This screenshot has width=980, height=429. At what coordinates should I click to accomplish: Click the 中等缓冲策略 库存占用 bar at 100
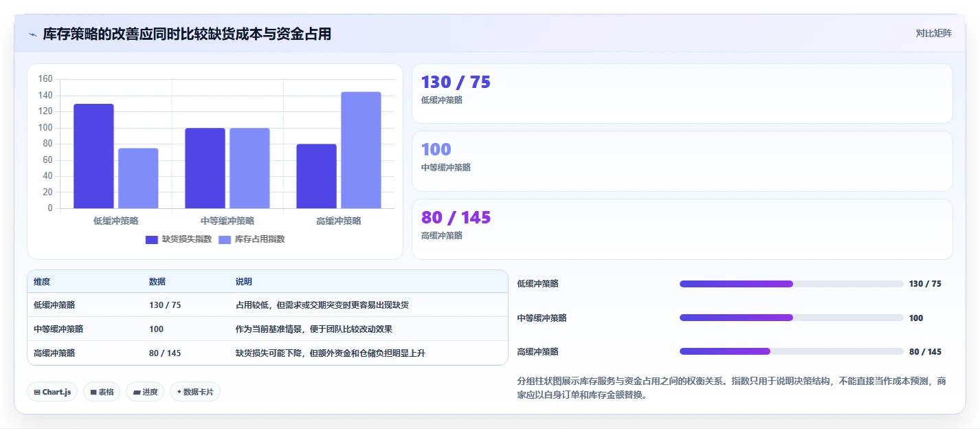(249, 168)
